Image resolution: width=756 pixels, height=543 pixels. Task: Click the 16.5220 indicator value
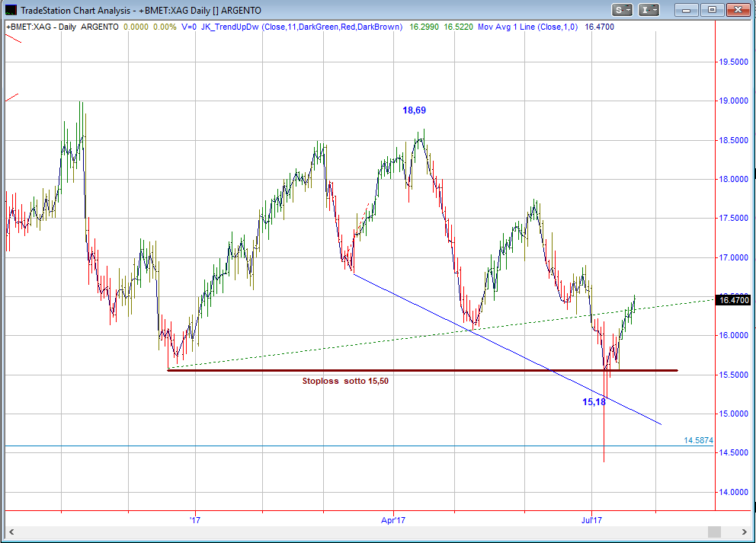[x=458, y=27]
